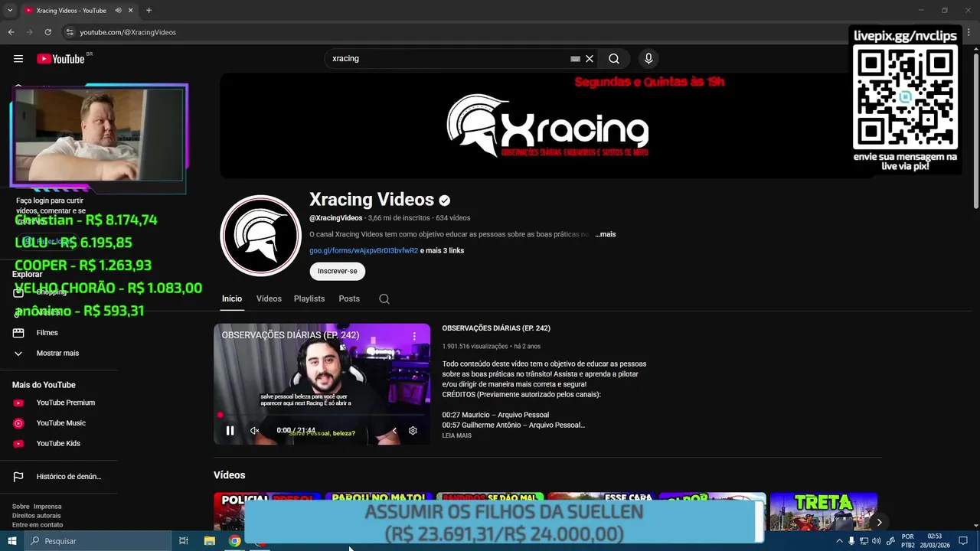Image resolution: width=980 pixels, height=551 pixels.
Task: Search within channel using magnifier icon
Action: pyautogui.click(x=384, y=299)
